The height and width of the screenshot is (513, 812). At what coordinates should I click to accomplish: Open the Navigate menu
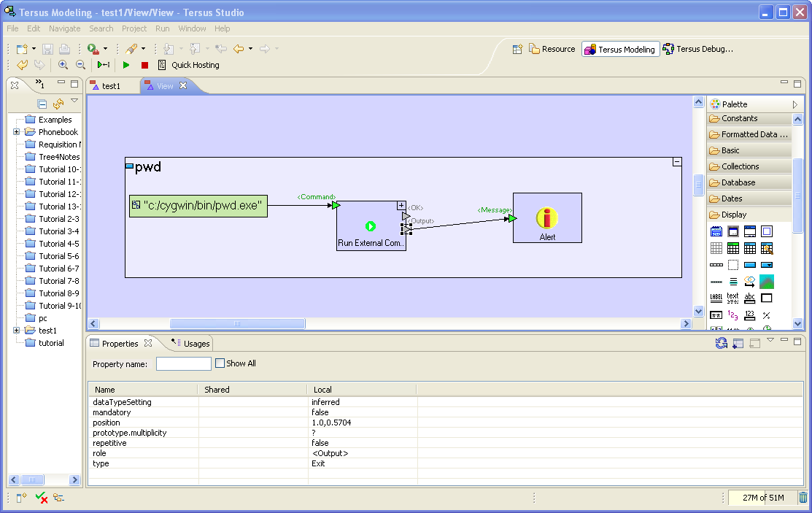pyautogui.click(x=65, y=28)
